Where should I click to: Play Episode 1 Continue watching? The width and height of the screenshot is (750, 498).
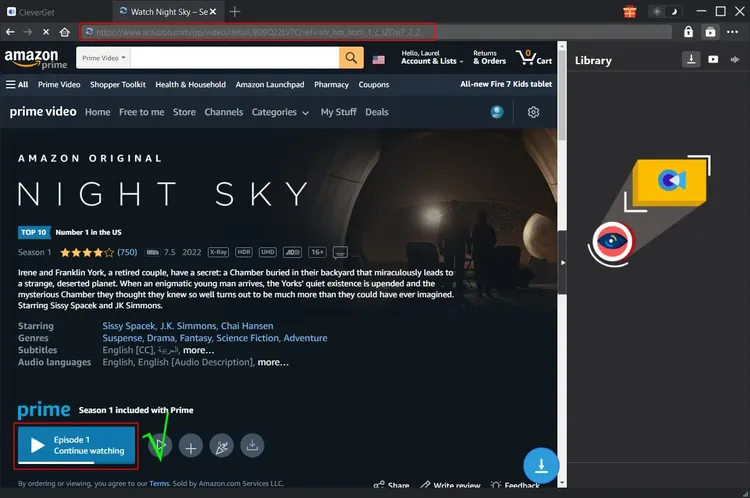76,445
